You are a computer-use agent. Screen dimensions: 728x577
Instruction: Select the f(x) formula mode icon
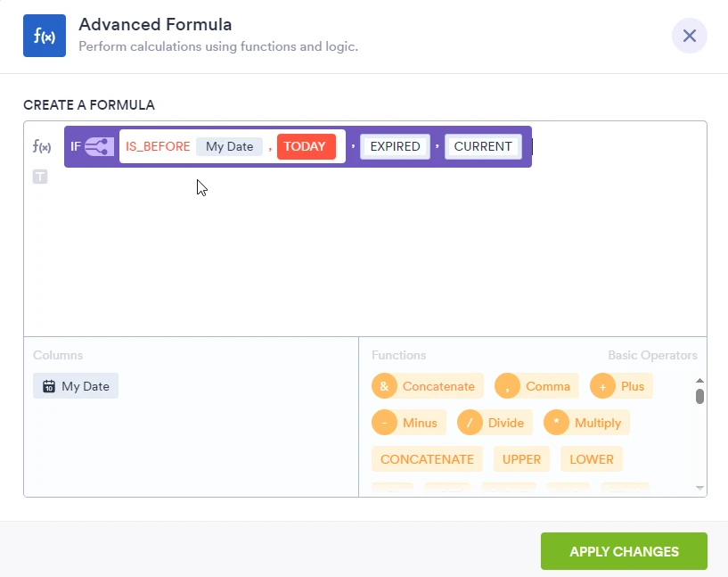[41, 147]
